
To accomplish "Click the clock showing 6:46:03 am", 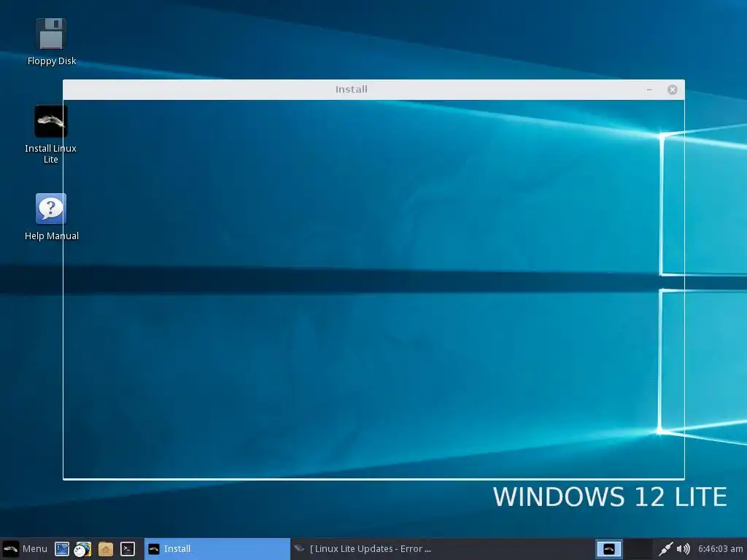I will click(x=720, y=549).
